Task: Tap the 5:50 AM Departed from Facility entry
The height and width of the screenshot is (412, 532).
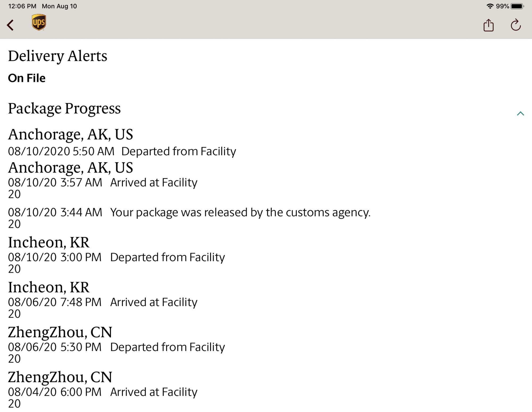Action: click(178, 151)
